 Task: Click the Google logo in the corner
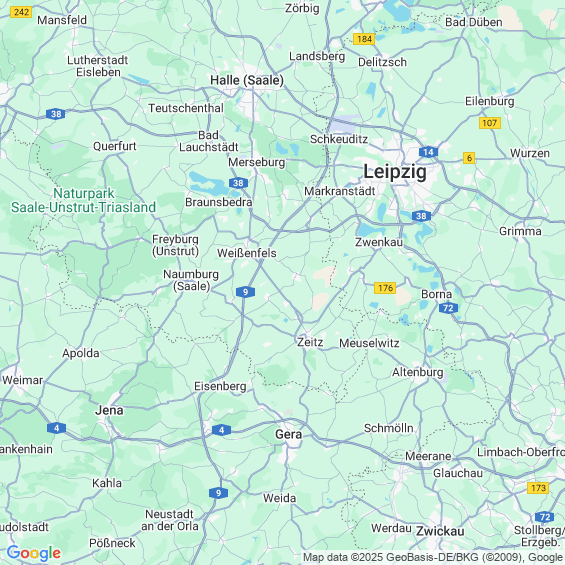point(34,553)
